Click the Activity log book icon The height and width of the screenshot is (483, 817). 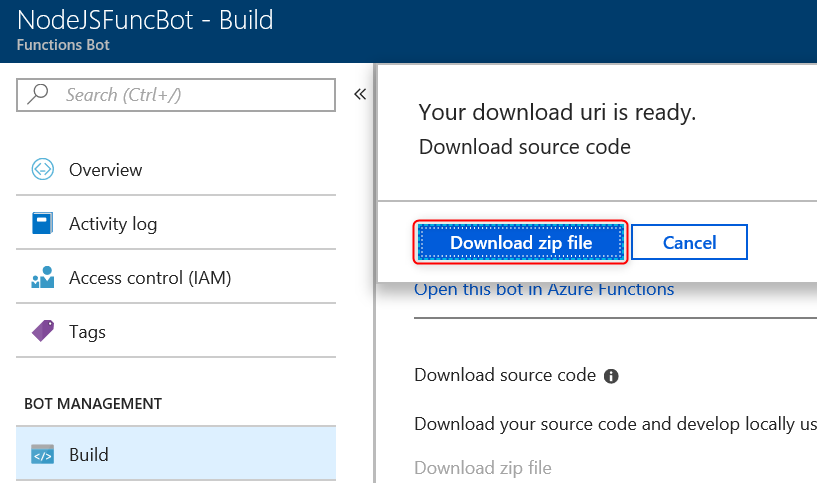(x=42, y=224)
